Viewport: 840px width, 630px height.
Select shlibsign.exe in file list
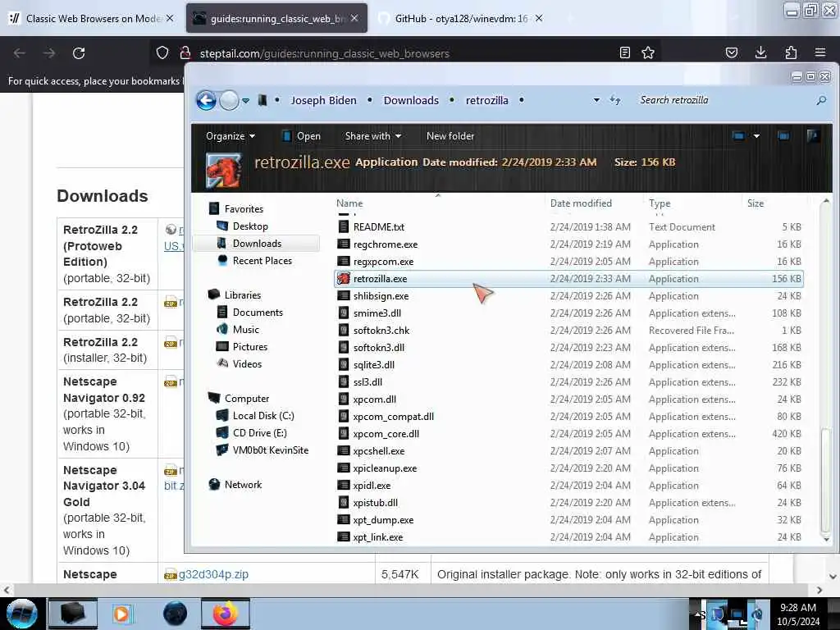click(381, 295)
